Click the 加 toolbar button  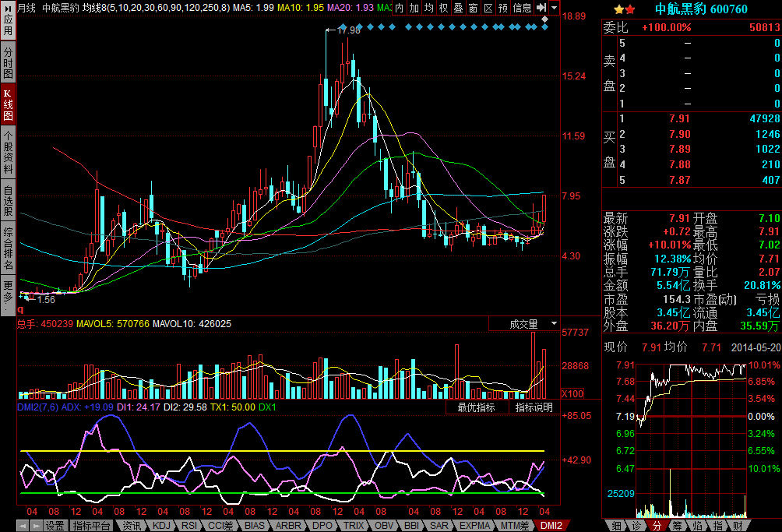coord(414,8)
